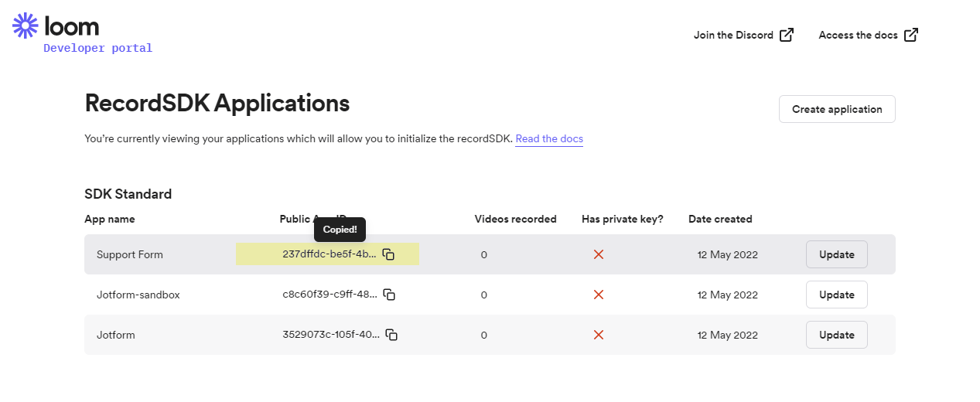Go to the Developer portal text link
The height and width of the screenshot is (402, 980).
(x=97, y=48)
